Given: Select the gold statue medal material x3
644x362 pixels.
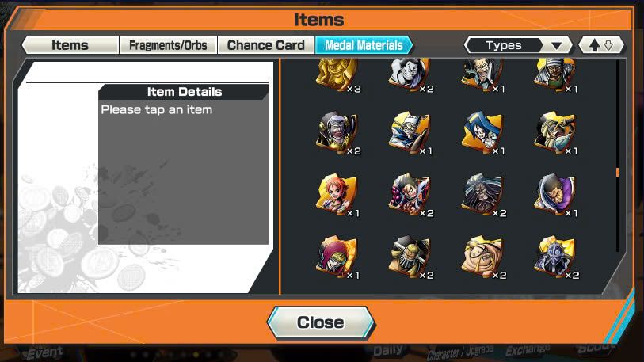Looking at the screenshot, I should 337,74.
